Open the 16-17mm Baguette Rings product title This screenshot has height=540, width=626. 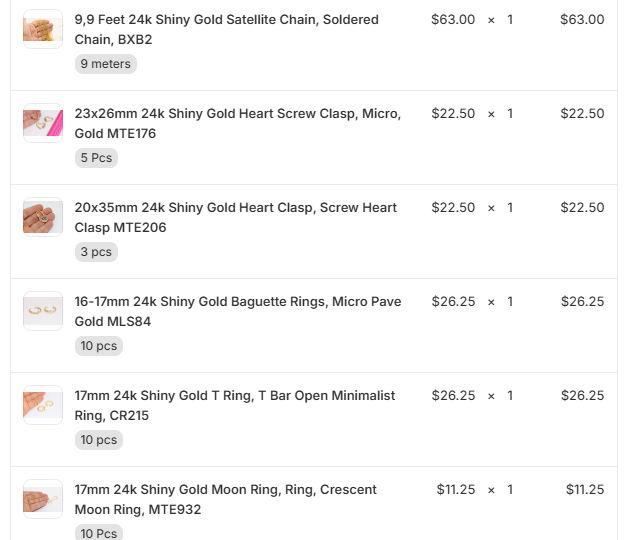tap(238, 311)
